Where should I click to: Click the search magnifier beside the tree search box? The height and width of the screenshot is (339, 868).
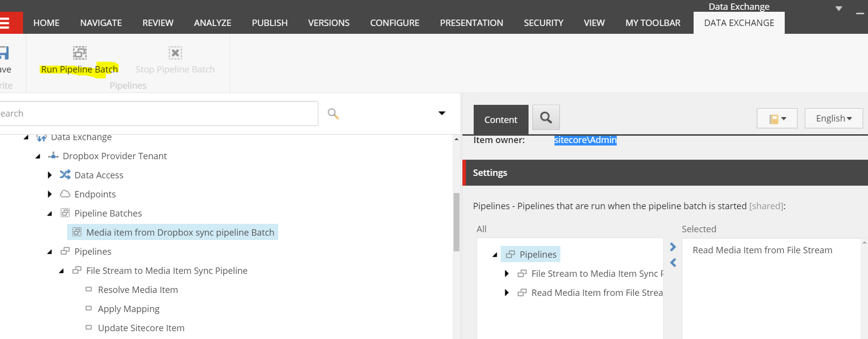[333, 114]
